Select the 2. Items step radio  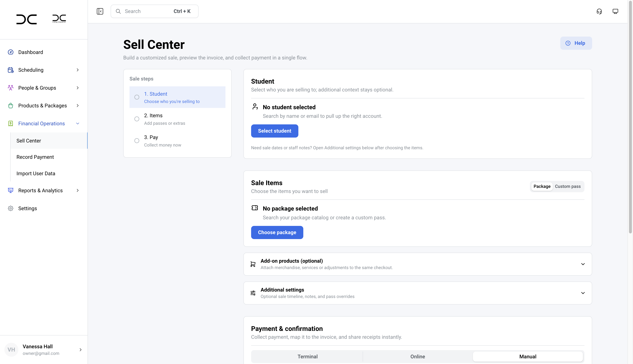(137, 119)
